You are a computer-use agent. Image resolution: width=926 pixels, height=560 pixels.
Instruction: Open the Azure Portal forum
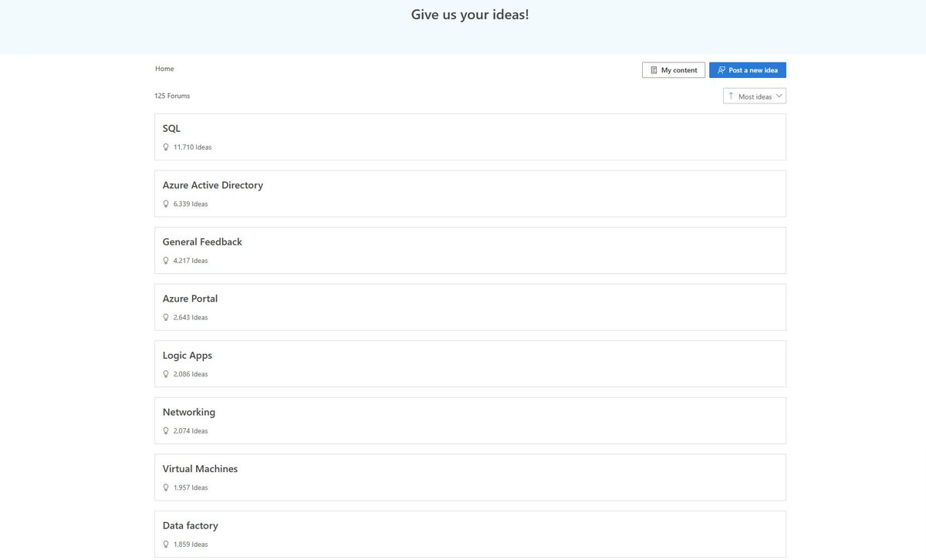pos(470,307)
